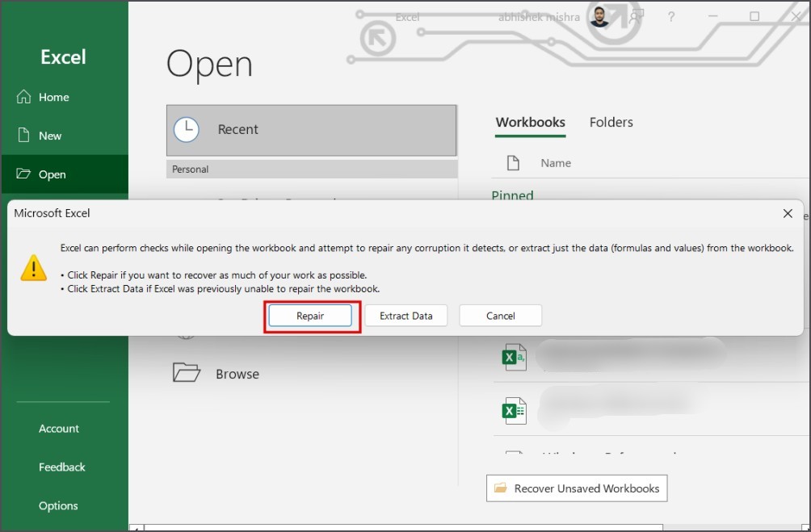This screenshot has width=811, height=532.
Task: Switch to the Workbooks tab
Action: coord(530,123)
